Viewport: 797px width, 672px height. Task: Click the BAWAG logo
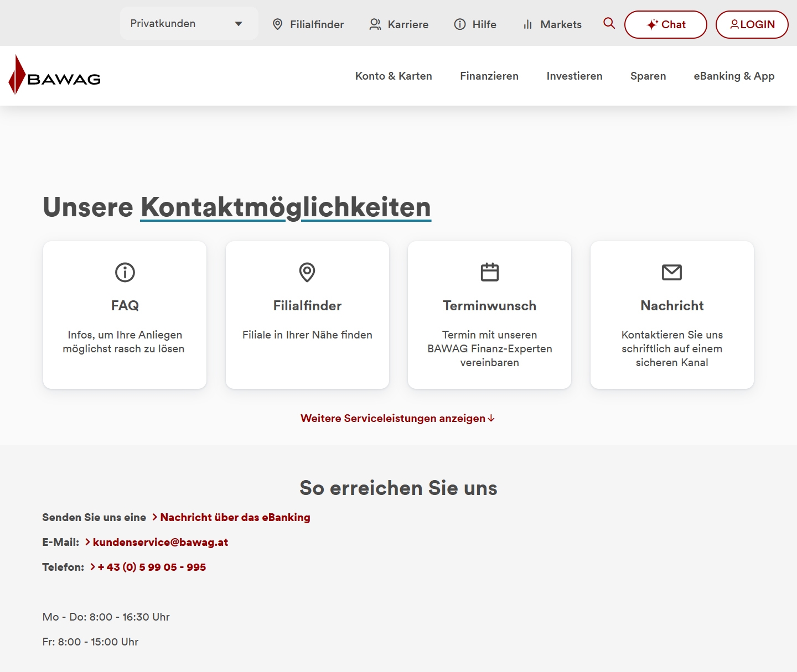click(x=54, y=75)
